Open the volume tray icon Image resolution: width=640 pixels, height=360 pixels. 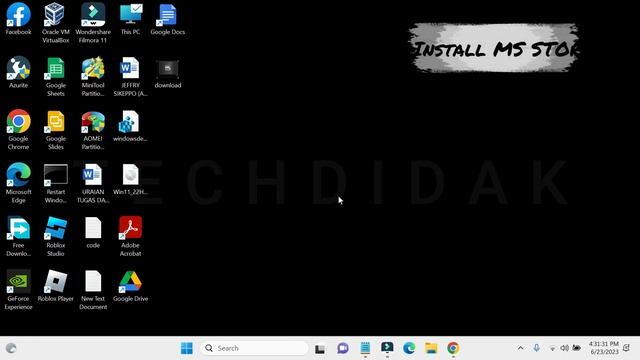564,348
